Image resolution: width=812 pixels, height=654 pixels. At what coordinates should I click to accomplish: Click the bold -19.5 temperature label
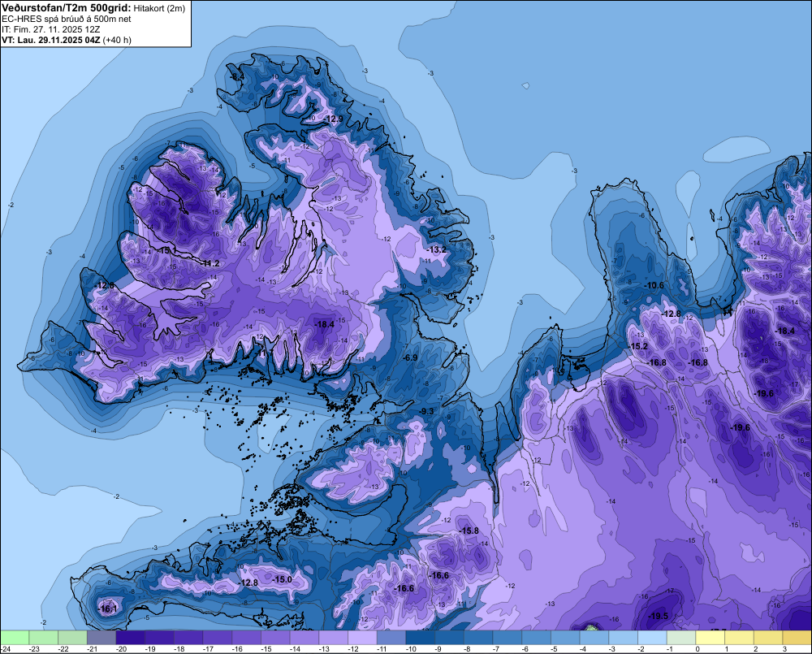[x=658, y=616]
